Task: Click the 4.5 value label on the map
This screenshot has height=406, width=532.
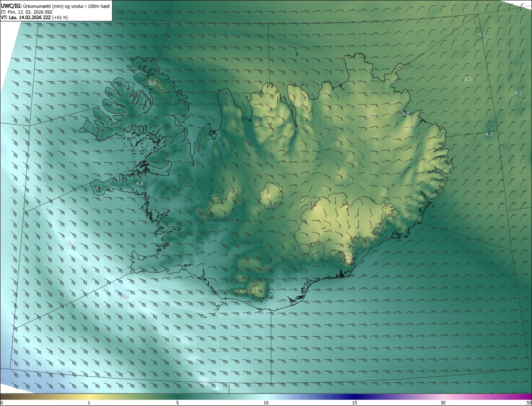Action: point(489,134)
